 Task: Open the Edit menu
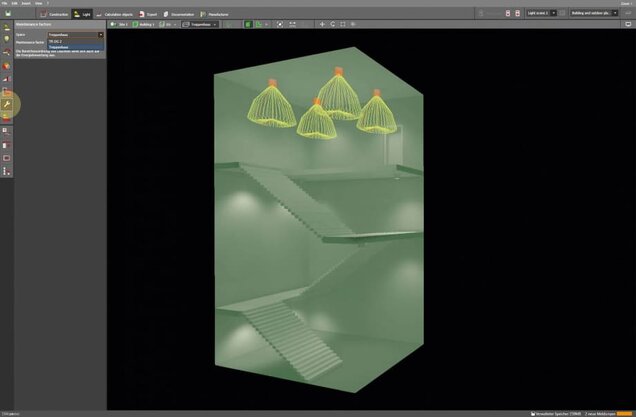click(x=13, y=3)
